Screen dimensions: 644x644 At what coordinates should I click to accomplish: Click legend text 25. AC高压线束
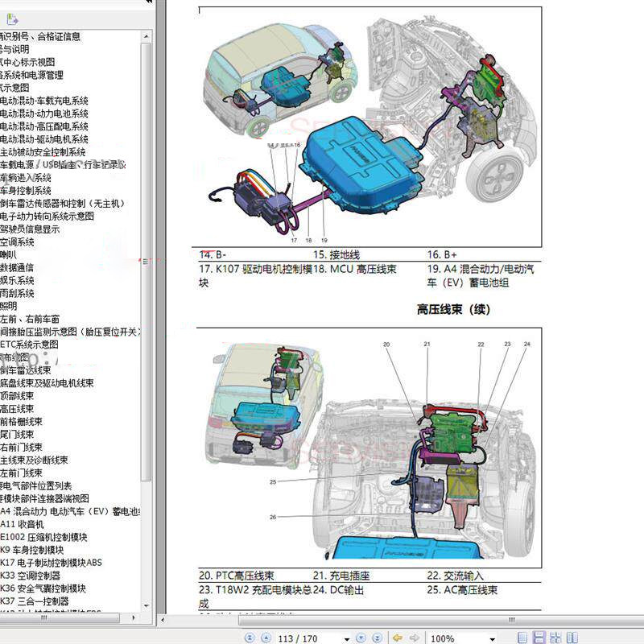click(x=462, y=590)
